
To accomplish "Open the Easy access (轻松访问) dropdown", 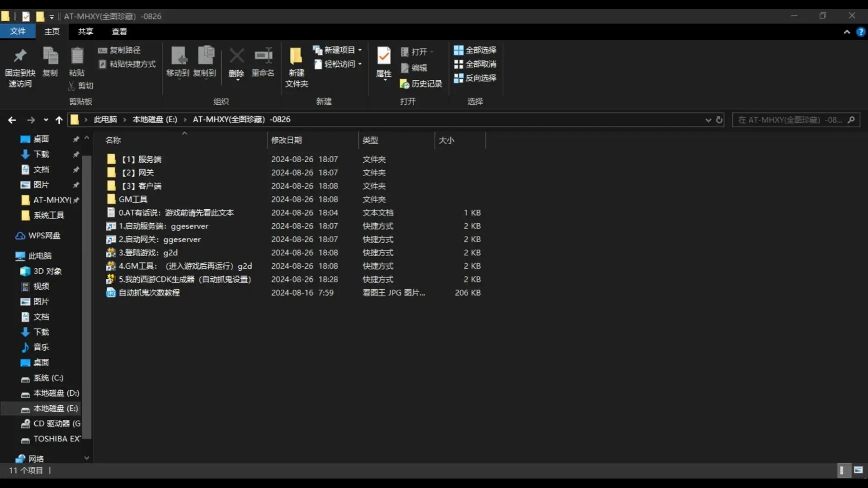I will [338, 64].
